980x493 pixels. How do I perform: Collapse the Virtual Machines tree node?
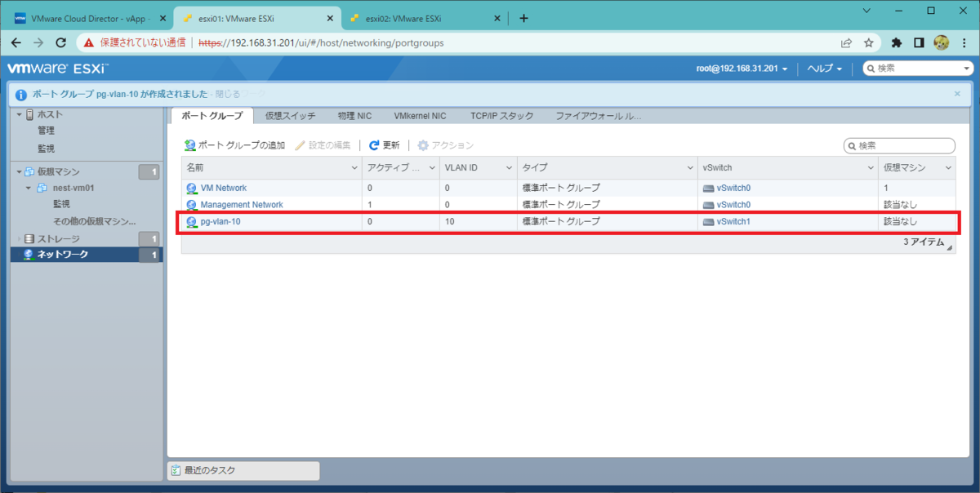(x=19, y=171)
